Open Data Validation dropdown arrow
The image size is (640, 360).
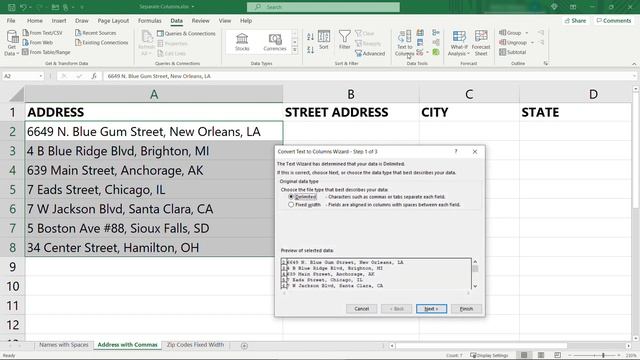click(x=427, y=53)
